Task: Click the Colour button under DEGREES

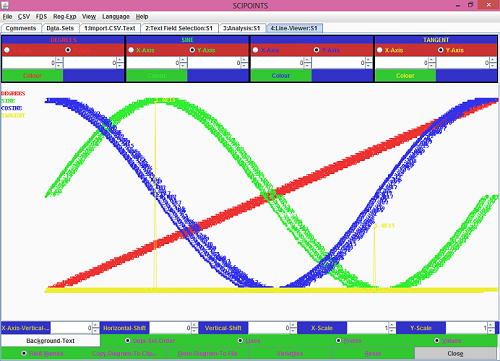Action: pos(32,76)
